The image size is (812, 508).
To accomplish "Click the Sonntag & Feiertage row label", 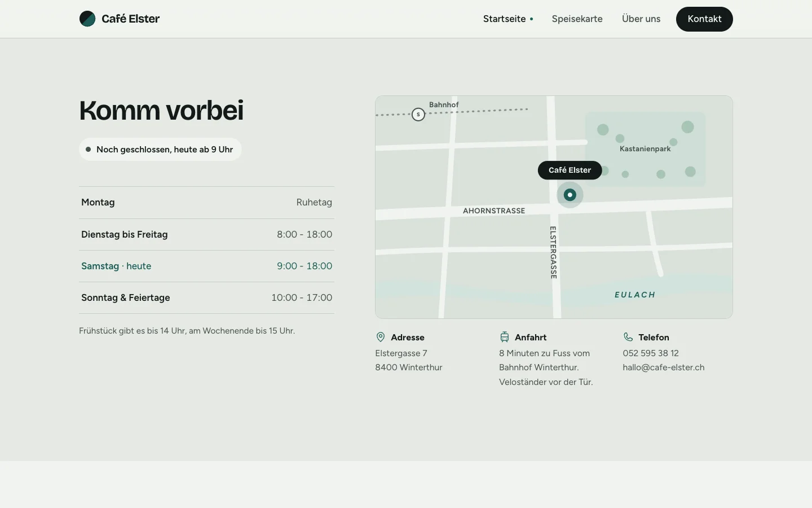I will tap(126, 297).
